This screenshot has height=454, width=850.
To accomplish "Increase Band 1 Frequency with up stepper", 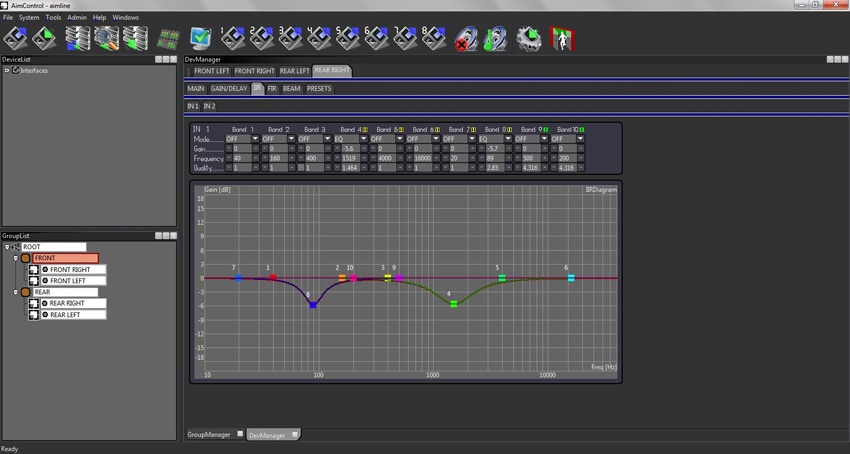I will (255, 158).
